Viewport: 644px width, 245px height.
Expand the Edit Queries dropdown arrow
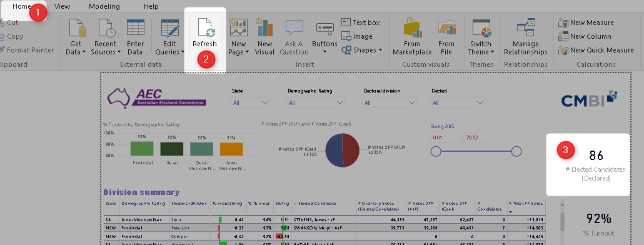[183, 52]
